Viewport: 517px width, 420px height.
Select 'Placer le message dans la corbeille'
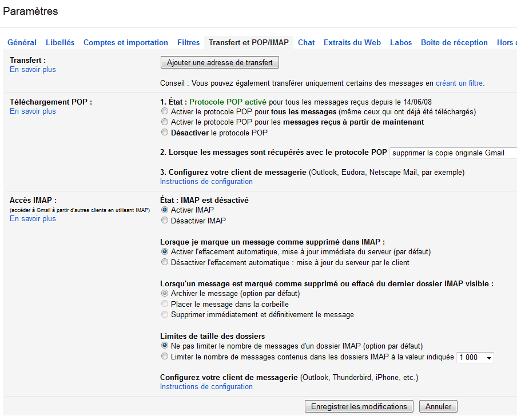165,304
